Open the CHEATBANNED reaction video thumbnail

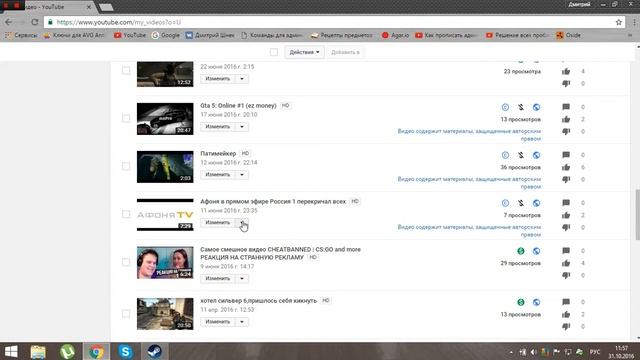pyautogui.click(x=165, y=262)
